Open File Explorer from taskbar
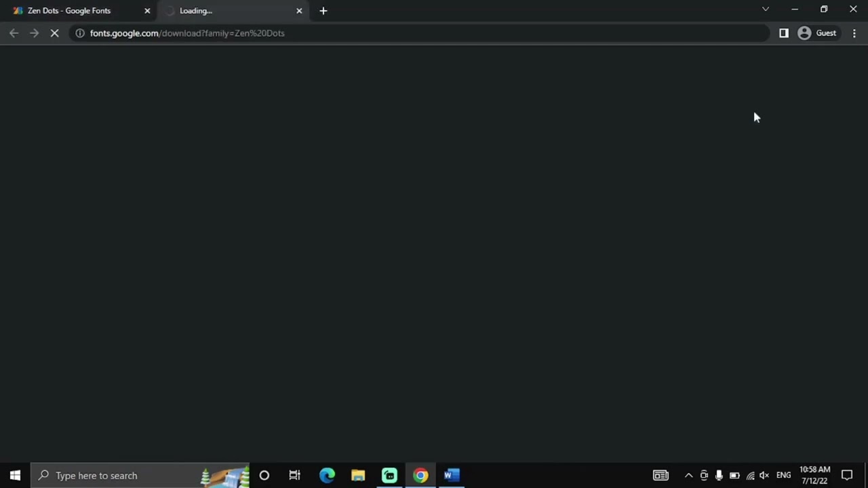The height and width of the screenshot is (488, 868). point(358,476)
